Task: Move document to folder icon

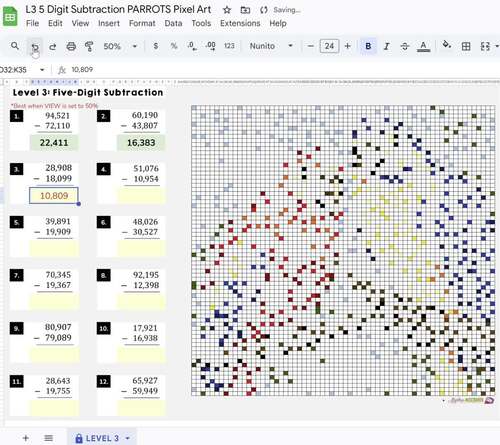Action: pyautogui.click(x=245, y=10)
